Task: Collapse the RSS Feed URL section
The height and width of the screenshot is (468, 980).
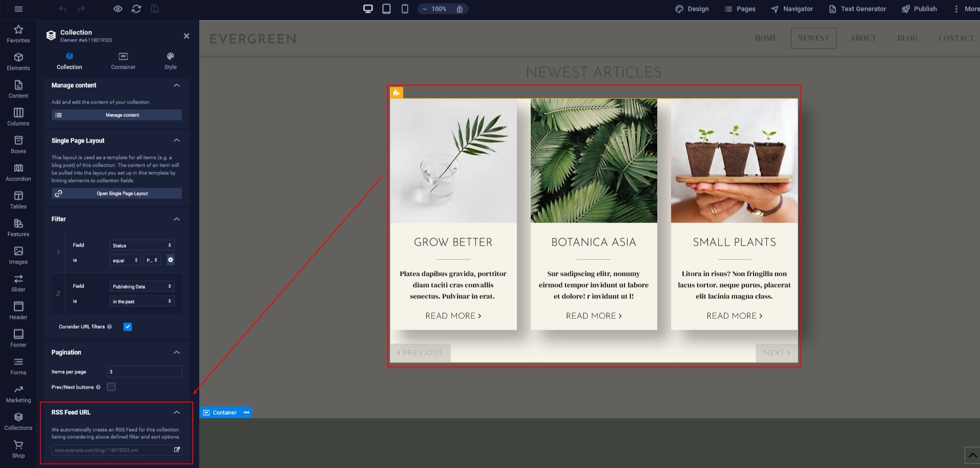Action: click(177, 412)
